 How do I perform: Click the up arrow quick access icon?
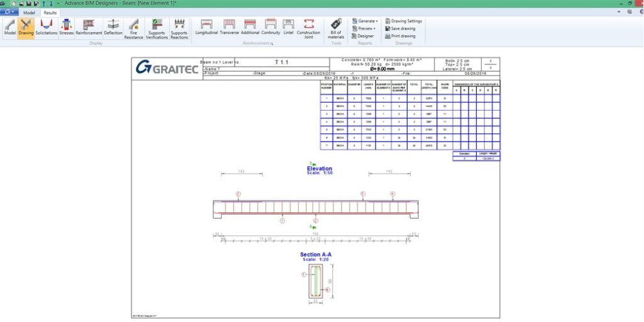click(44, 3)
